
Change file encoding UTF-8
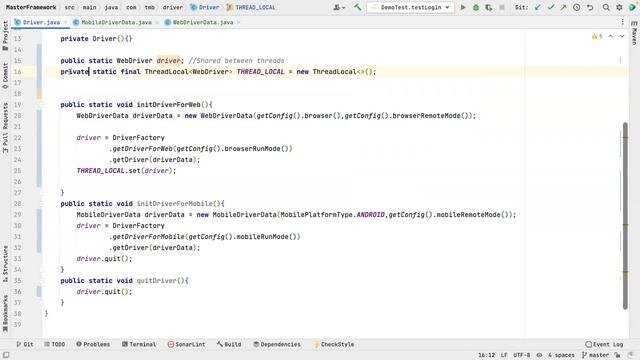[522, 356]
